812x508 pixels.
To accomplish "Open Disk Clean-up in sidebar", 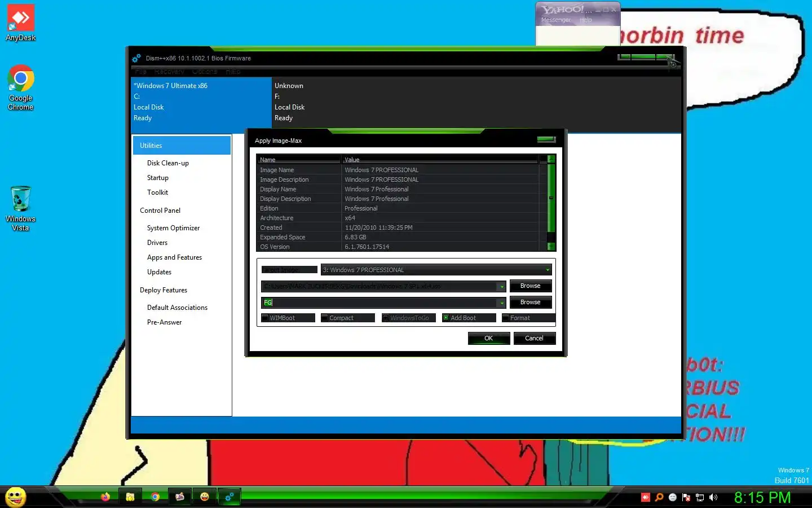I will click(x=168, y=163).
